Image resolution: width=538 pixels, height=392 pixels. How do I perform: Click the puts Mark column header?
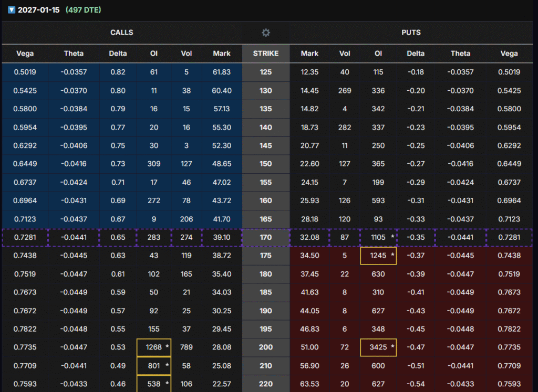(x=309, y=54)
